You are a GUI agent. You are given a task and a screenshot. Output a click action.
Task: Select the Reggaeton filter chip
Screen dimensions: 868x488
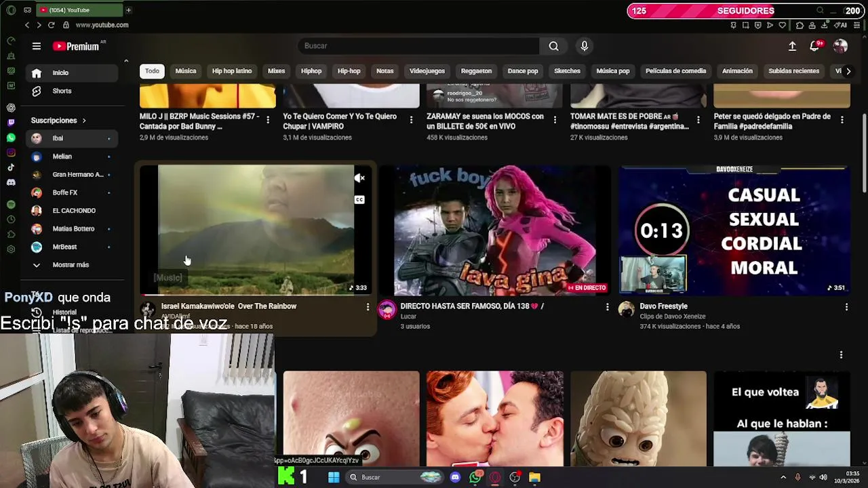(476, 71)
